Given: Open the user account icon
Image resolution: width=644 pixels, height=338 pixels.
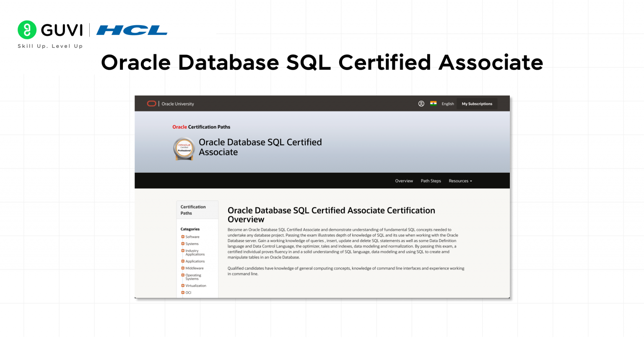Looking at the screenshot, I should [421, 103].
